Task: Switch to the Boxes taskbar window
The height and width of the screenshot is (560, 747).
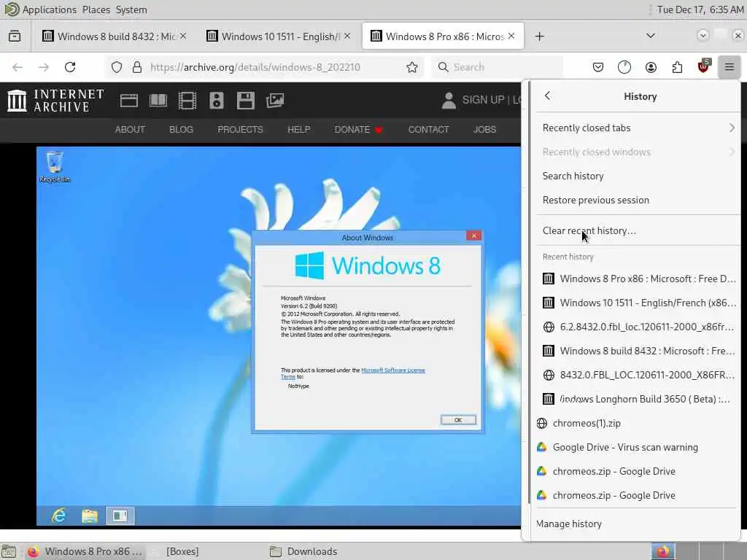Action: point(182,551)
